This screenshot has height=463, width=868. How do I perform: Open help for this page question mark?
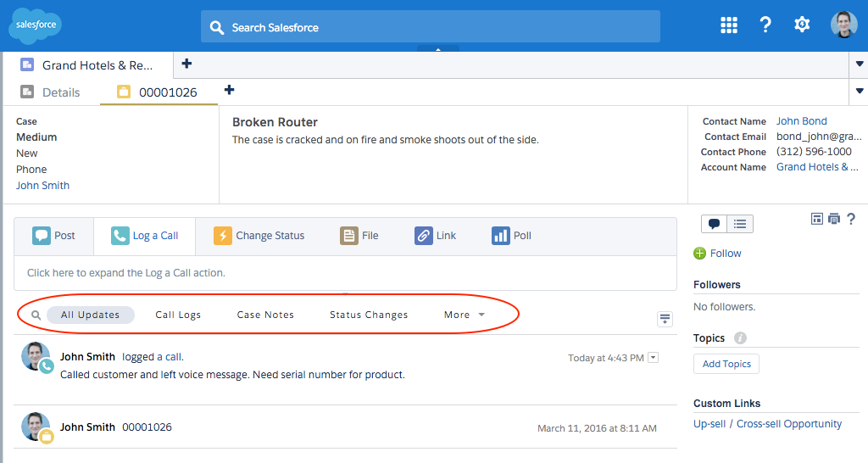tap(851, 220)
